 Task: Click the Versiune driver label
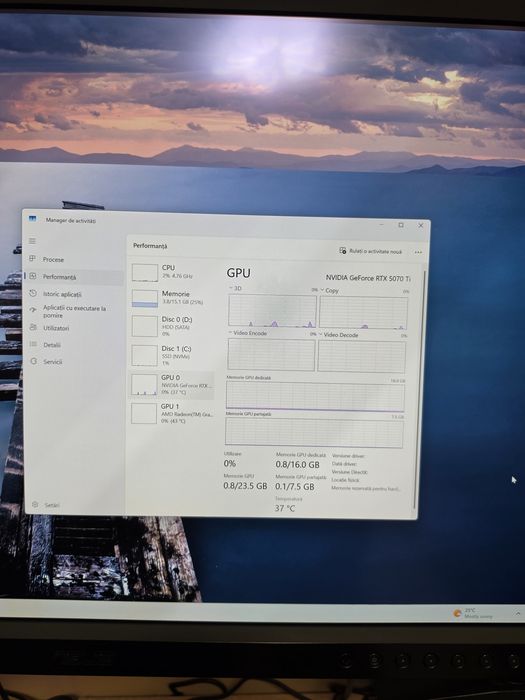pyautogui.click(x=348, y=456)
